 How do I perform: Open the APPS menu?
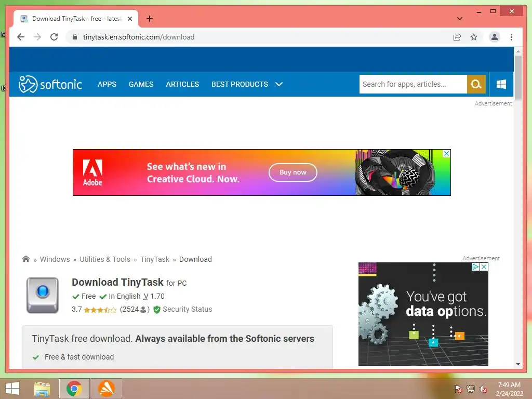coord(107,84)
